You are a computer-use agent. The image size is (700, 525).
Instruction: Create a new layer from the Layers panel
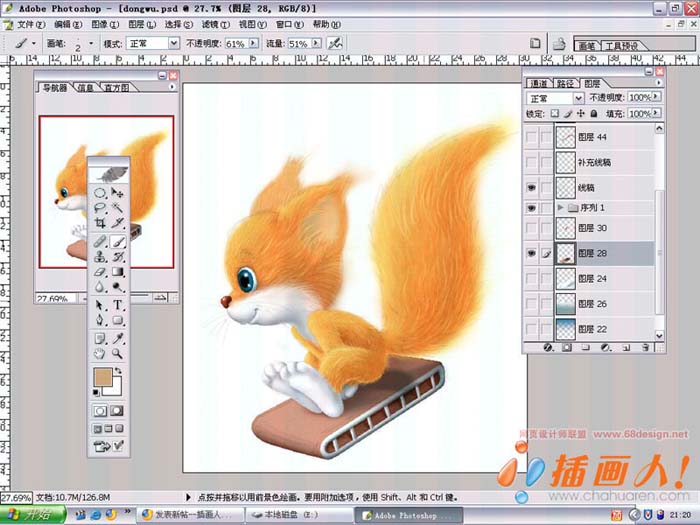[626, 347]
